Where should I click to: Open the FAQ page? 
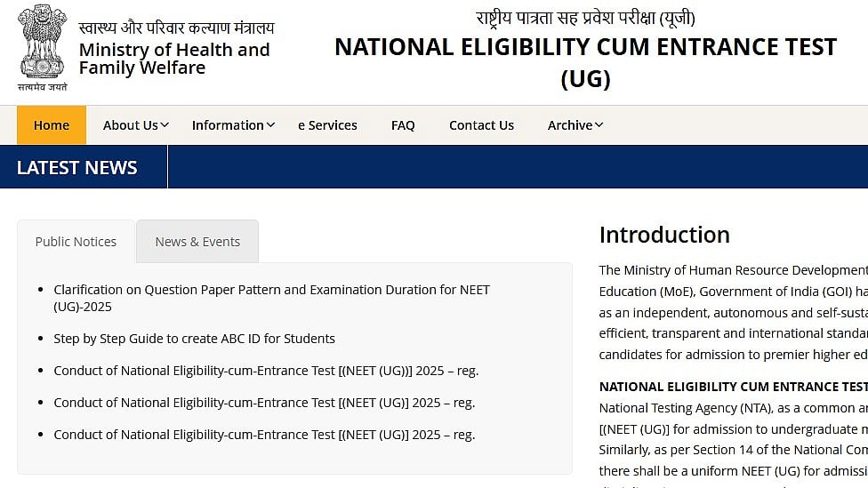403,125
